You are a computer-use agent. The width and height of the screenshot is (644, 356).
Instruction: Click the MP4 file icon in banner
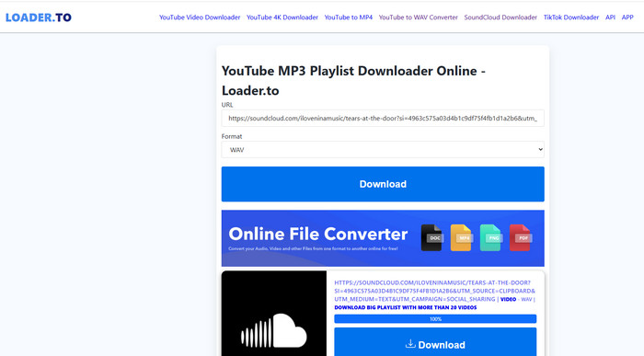pos(461,237)
